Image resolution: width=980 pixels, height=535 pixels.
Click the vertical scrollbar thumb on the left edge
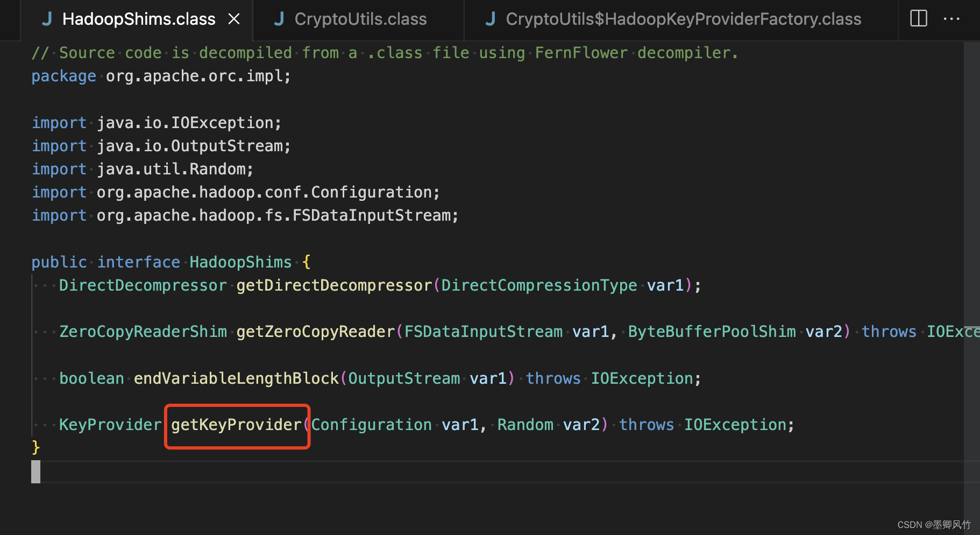click(35, 472)
